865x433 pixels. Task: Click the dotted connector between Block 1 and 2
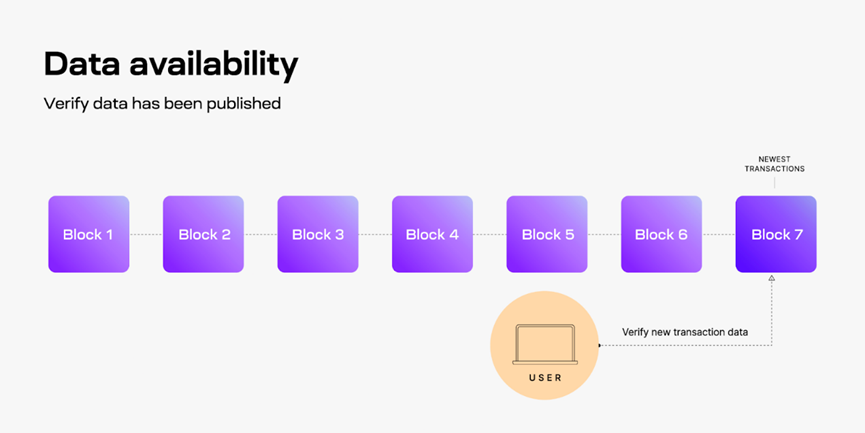[146, 234]
